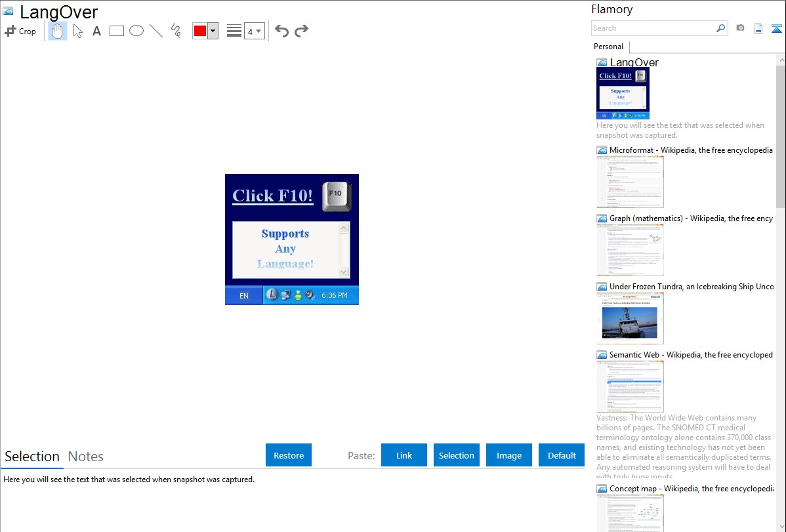Click the Paste Selection button
Screen dimensions: 786x532
click(x=457, y=455)
